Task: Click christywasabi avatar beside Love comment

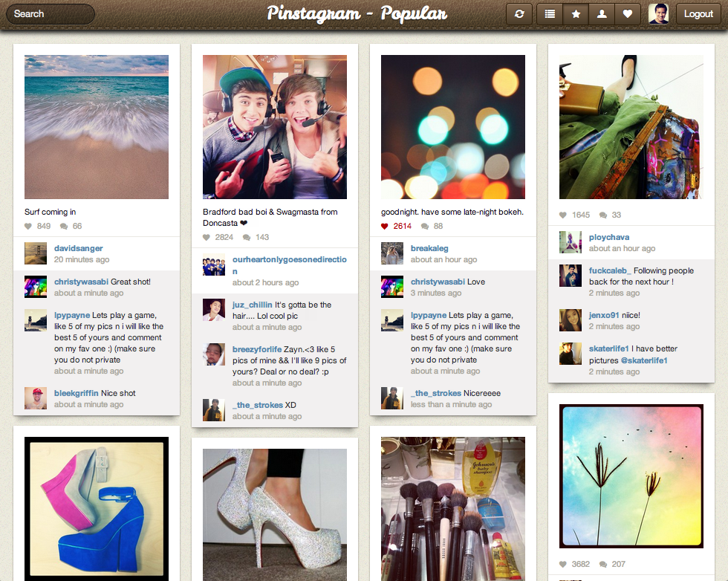Action: 392,287
